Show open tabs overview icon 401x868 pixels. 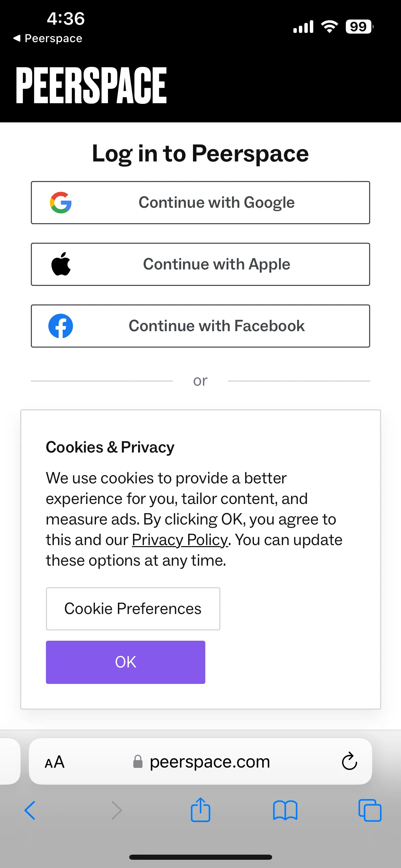370,810
